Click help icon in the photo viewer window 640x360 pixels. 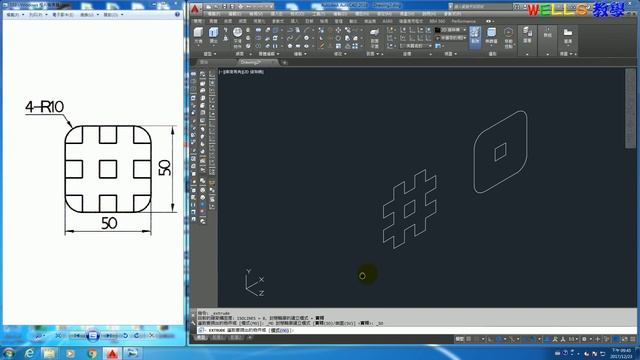point(177,14)
